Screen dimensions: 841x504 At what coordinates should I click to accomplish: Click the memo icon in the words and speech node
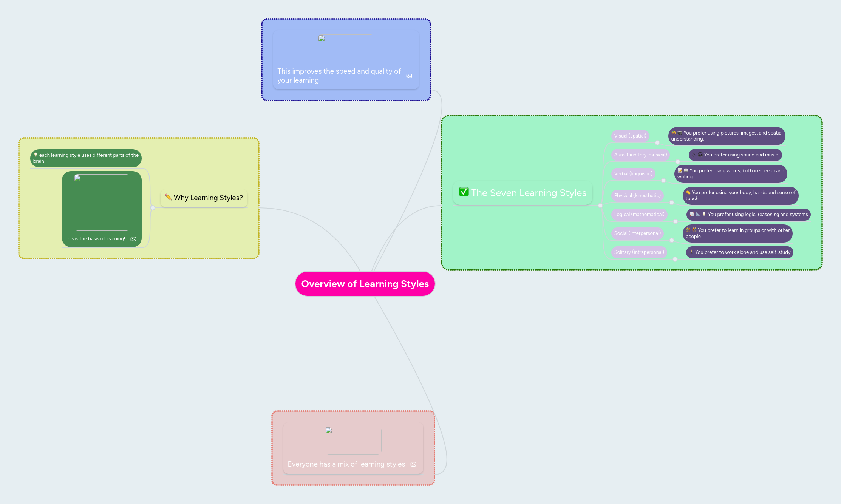click(680, 171)
